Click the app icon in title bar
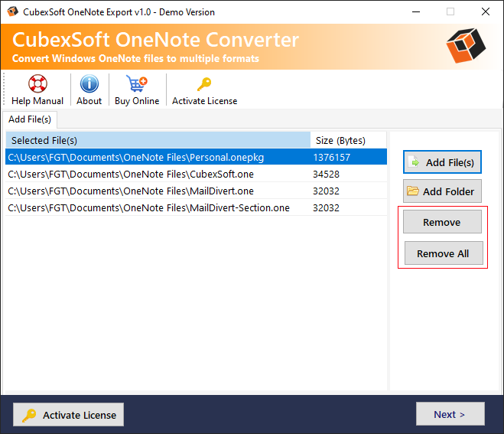 12,11
